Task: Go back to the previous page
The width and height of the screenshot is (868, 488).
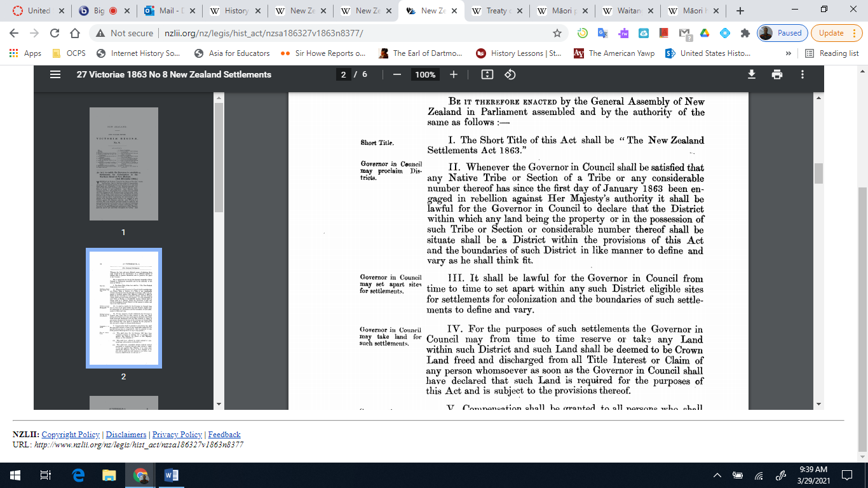Action: (14, 33)
